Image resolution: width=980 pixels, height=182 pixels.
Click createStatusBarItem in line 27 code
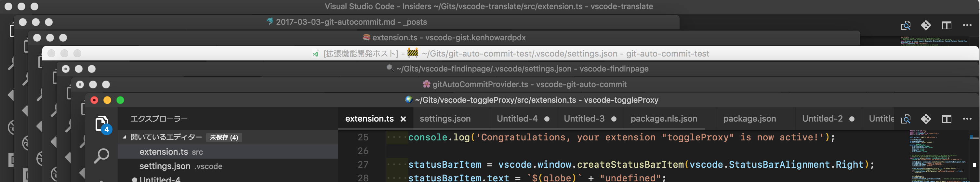(630, 164)
